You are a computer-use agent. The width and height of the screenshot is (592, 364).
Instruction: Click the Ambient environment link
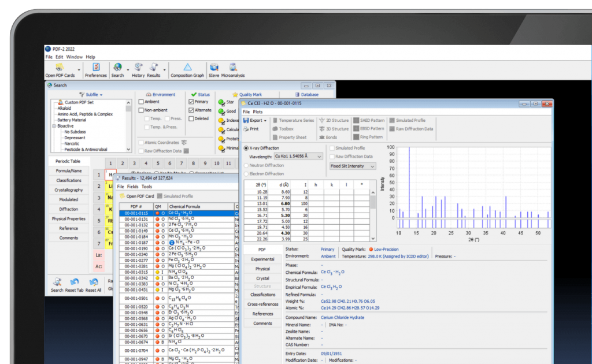[328, 256]
